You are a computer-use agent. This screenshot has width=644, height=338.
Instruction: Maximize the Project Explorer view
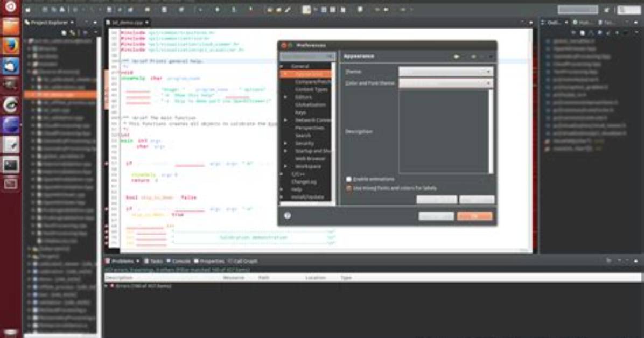click(x=95, y=22)
